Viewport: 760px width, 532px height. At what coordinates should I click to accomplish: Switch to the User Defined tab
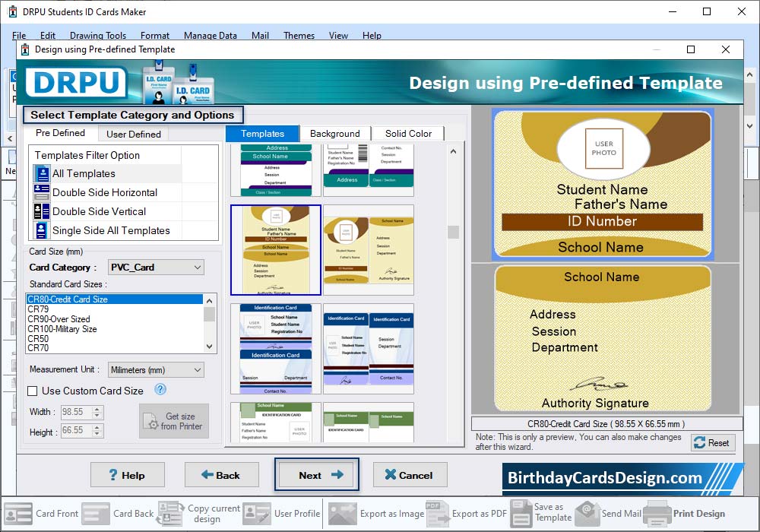(x=133, y=135)
